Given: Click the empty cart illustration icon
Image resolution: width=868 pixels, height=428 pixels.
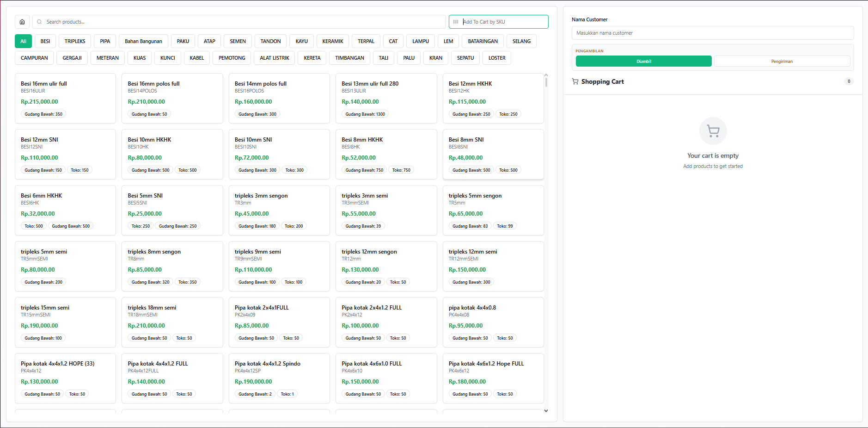Looking at the screenshot, I should tap(713, 131).
